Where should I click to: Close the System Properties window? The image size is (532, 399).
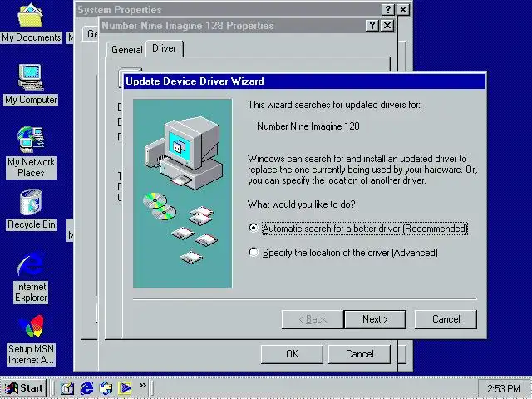[402, 10]
